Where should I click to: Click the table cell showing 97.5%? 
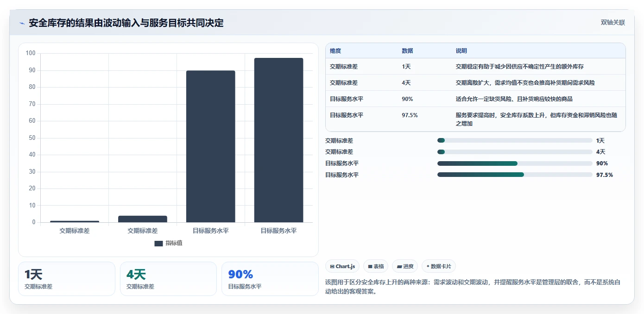pos(410,115)
